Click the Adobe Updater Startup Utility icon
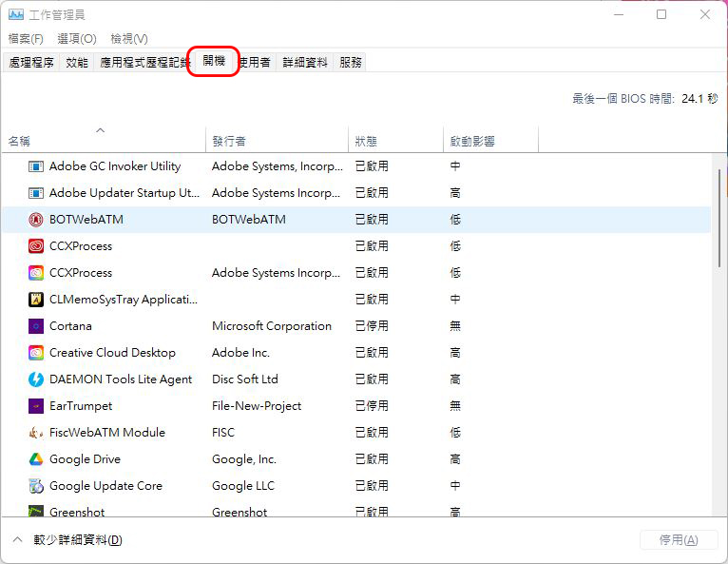 coord(36,193)
